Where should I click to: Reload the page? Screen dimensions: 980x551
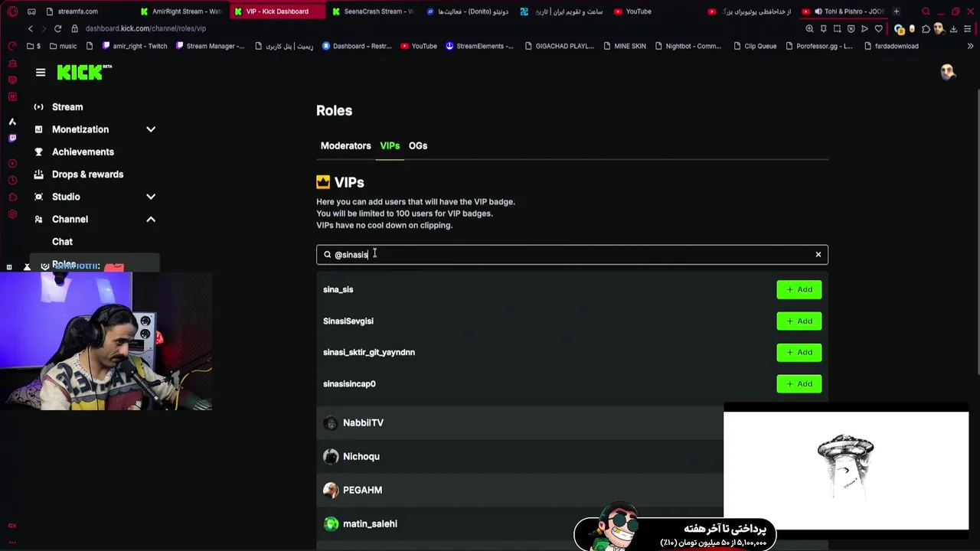[57, 29]
